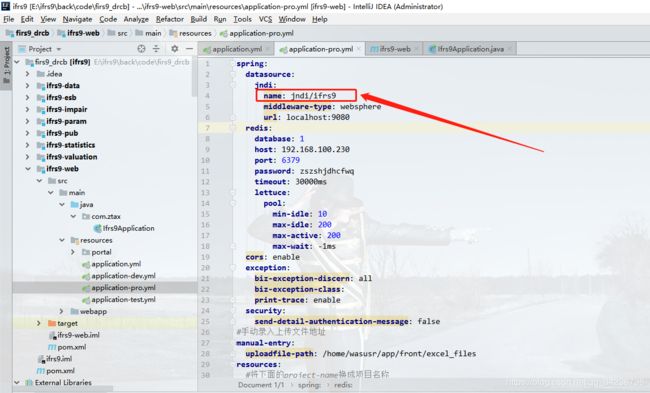Click the redis password value zszshjdhcfwq
Screen dimensions: 650x393
click(327, 171)
